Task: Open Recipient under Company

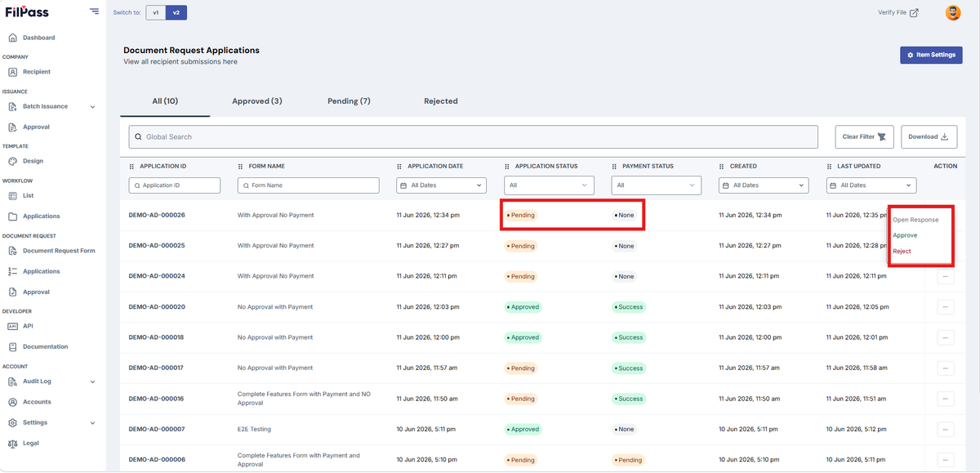Action: [x=36, y=72]
